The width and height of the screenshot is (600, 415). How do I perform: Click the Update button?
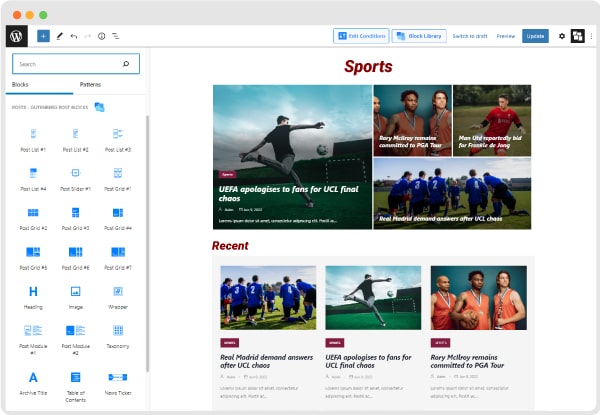535,36
